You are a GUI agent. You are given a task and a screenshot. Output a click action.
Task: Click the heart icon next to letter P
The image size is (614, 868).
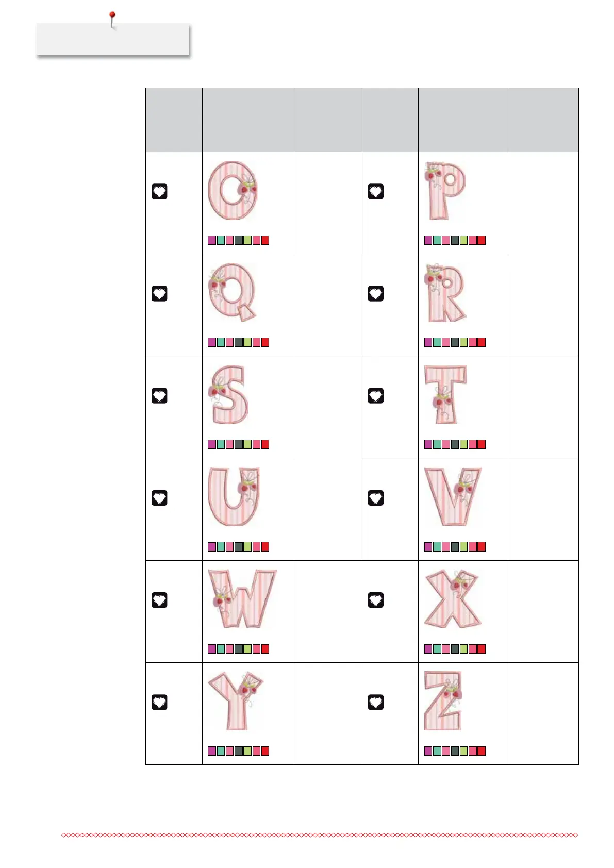click(x=375, y=192)
